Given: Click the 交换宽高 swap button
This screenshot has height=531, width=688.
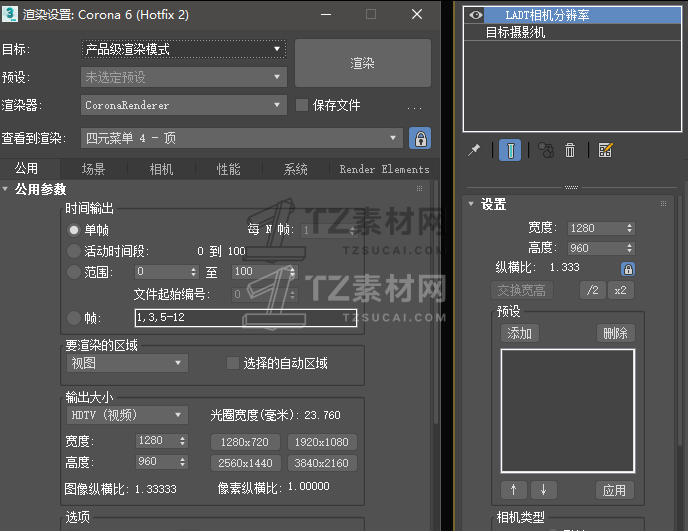Looking at the screenshot, I should [521, 290].
